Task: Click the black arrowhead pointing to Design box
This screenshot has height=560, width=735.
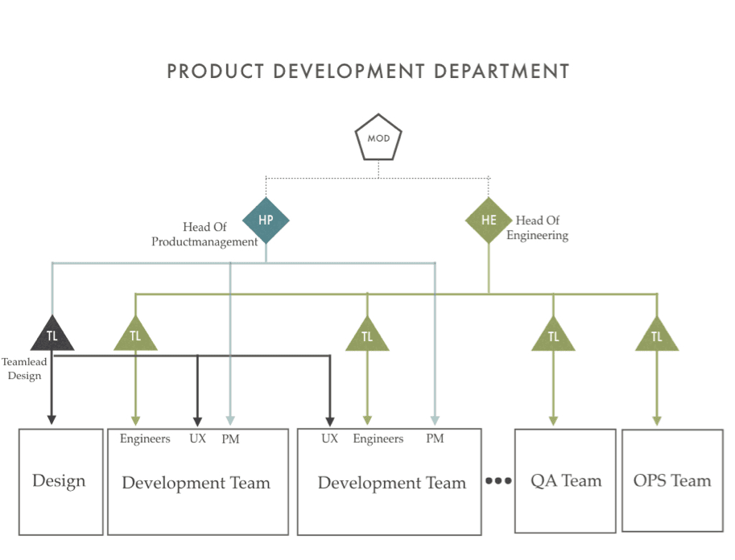Action: pyautogui.click(x=52, y=419)
